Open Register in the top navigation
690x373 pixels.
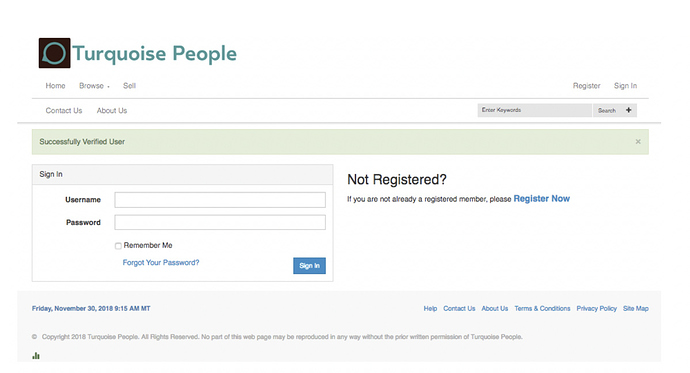[587, 86]
